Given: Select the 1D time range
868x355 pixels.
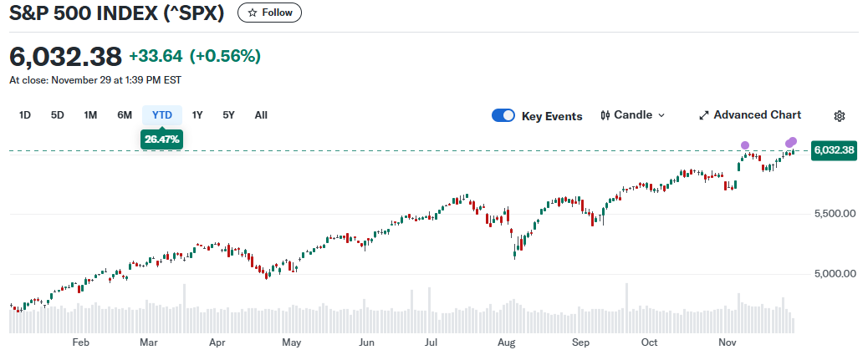Looking at the screenshot, I should click(25, 115).
